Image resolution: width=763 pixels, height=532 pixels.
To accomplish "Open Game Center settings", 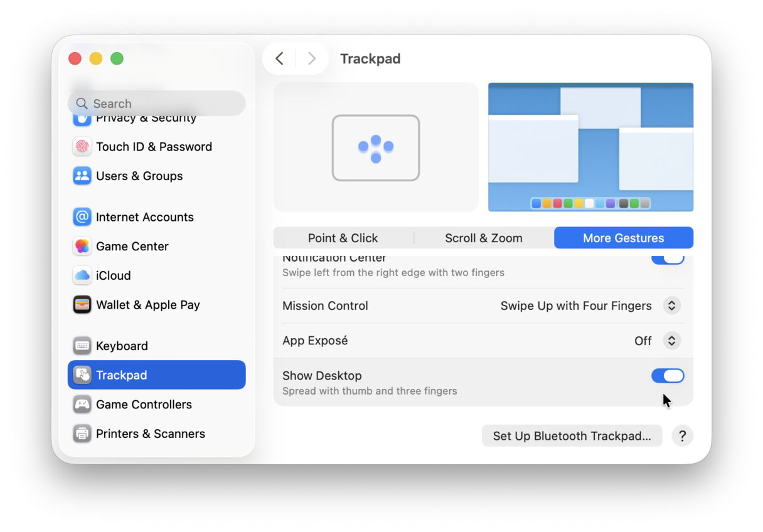I will coord(157,246).
